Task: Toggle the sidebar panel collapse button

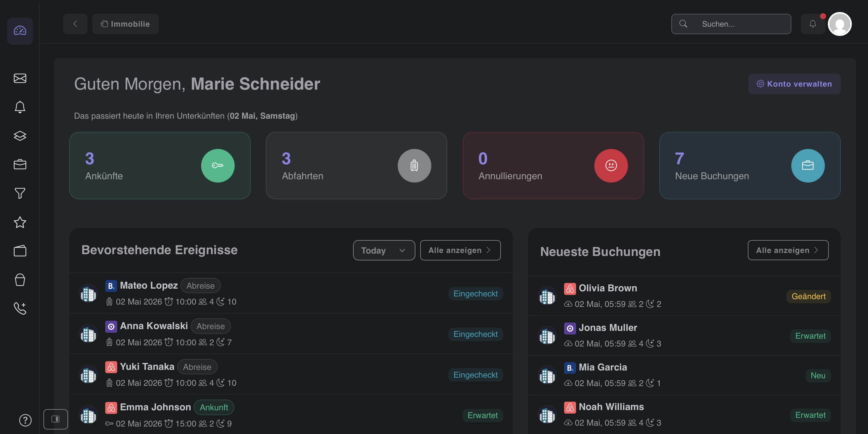Action: click(55, 419)
